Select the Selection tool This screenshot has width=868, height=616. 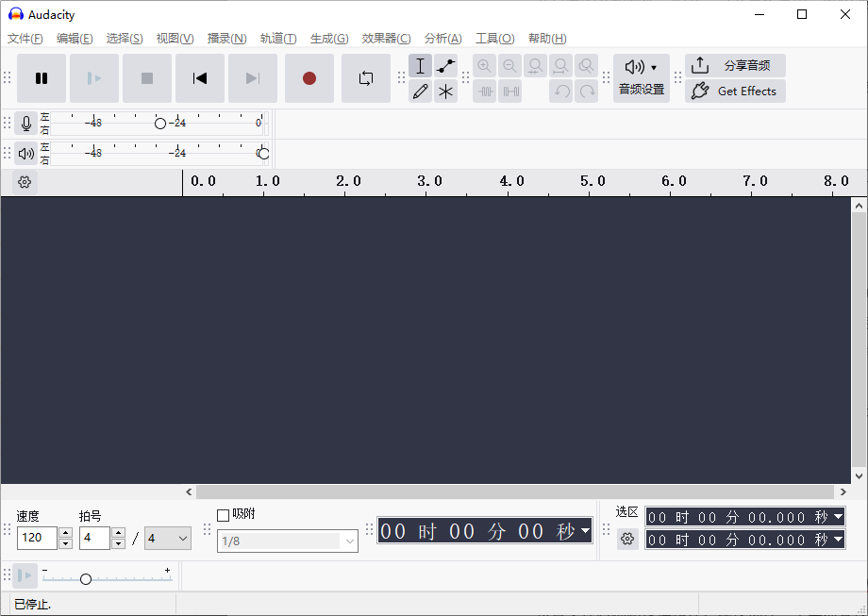(420, 65)
